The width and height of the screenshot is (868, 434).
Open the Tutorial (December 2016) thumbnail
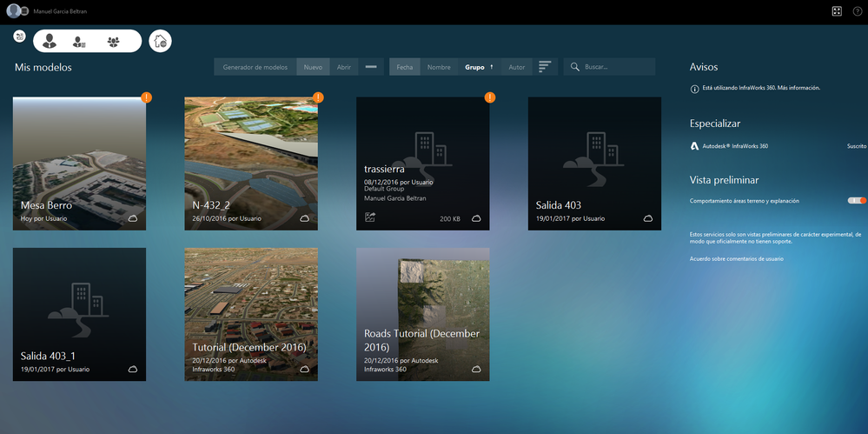point(251,314)
